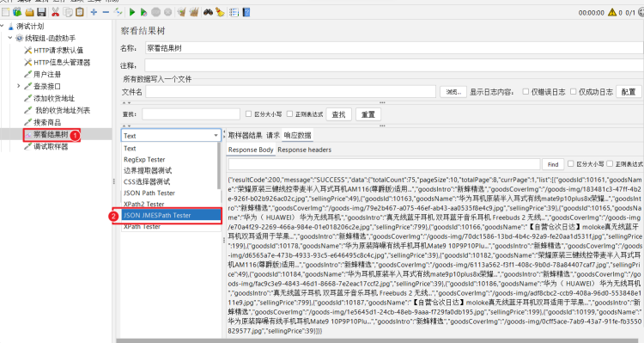The height and width of the screenshot is (343, 644).
Task: Click the Clear All results icon
Action: pos(194,12)
